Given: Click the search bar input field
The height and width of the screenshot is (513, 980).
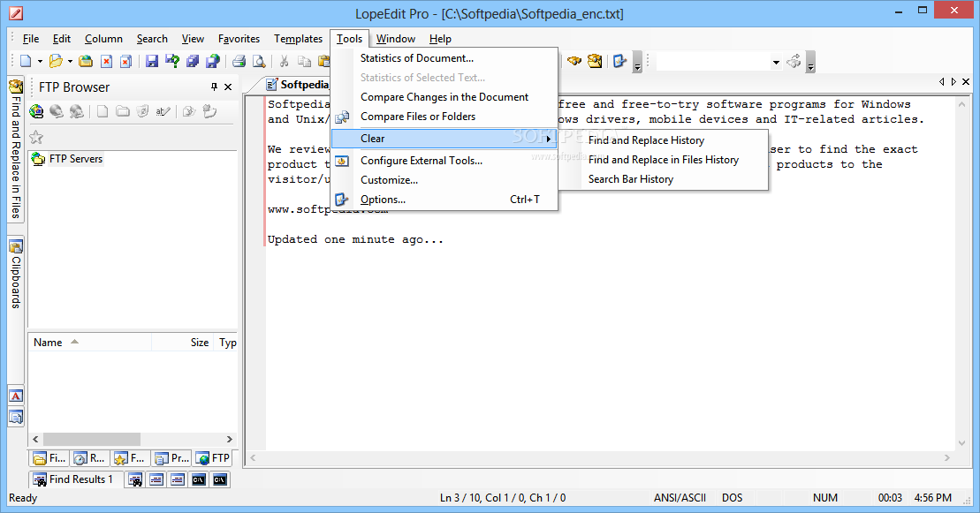Looking at the screenshot, I should 713,61.
